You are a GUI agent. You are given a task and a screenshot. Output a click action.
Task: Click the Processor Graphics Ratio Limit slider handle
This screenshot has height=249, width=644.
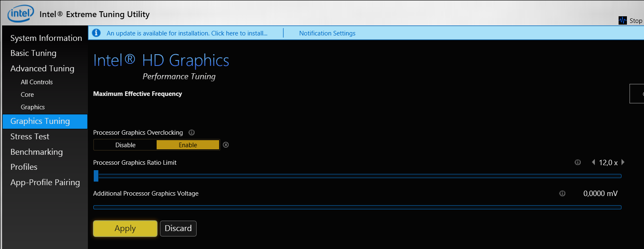coord(96,176)
